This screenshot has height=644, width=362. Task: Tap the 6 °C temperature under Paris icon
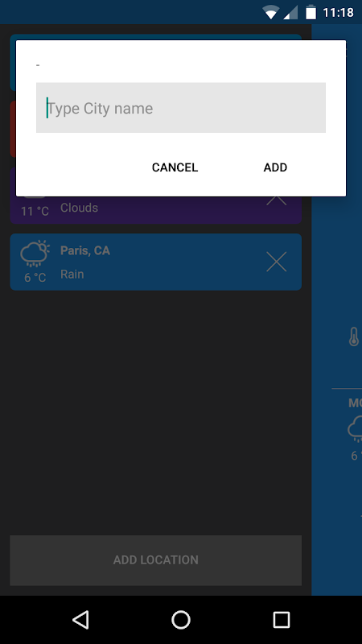(35, 278)
